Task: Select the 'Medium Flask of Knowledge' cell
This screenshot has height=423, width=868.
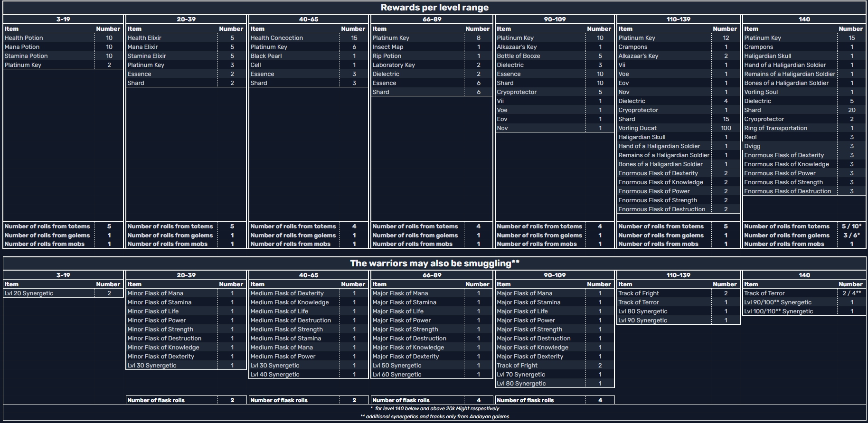Action: coord(294,302)
